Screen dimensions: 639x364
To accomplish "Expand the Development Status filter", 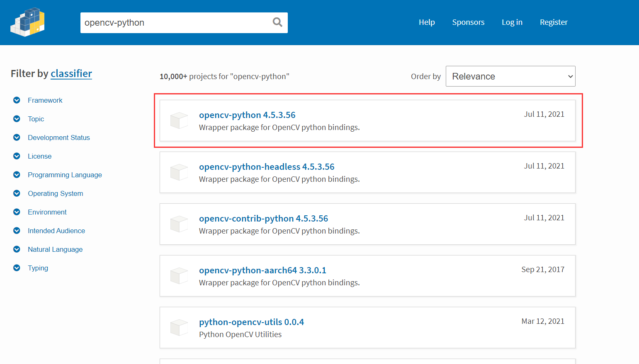I will coord(59,137).
